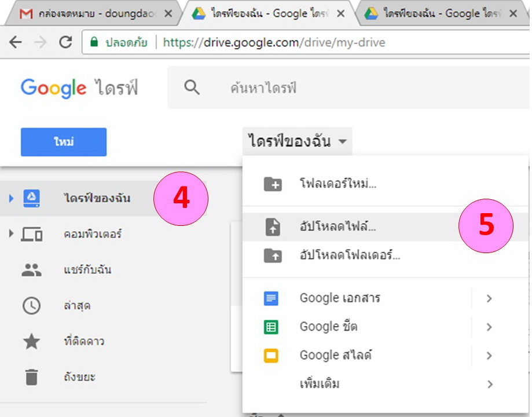Open ล่าสุด in the sidebar
The width and height of the screenshot is (532, 417).
103,306
